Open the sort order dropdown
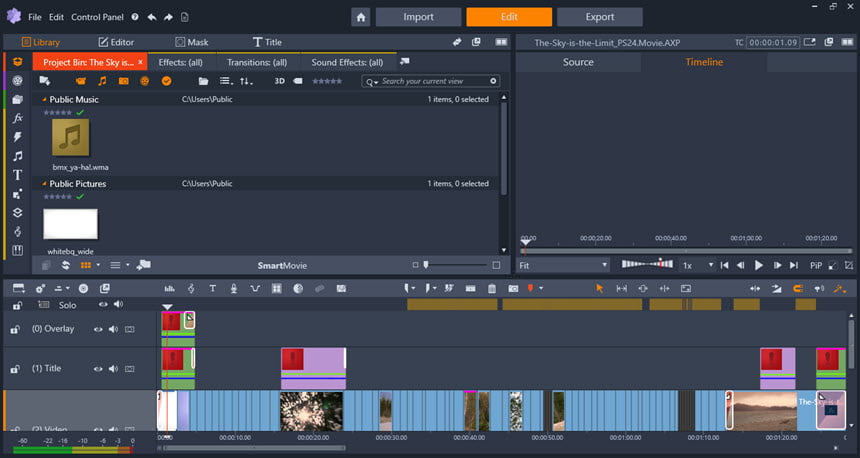860x458 pixels. point(246,81)
